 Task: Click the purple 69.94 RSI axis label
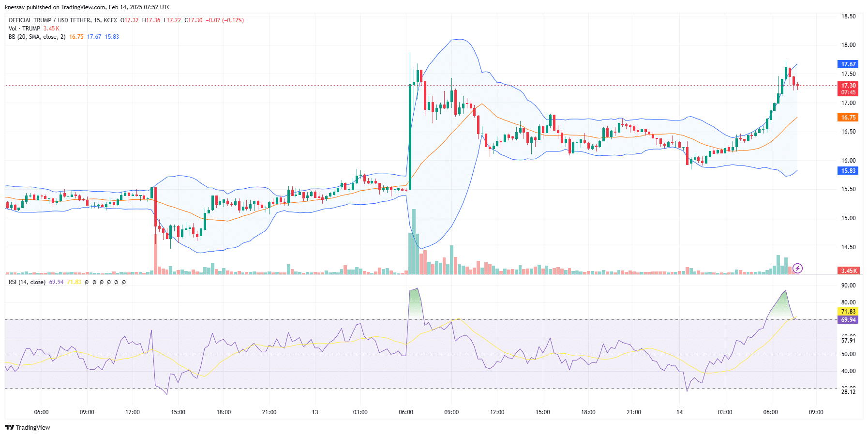[x=848, y=320]
